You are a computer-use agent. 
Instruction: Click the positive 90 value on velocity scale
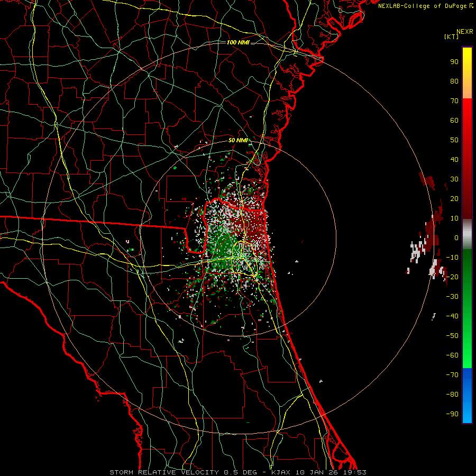(454, 62)
